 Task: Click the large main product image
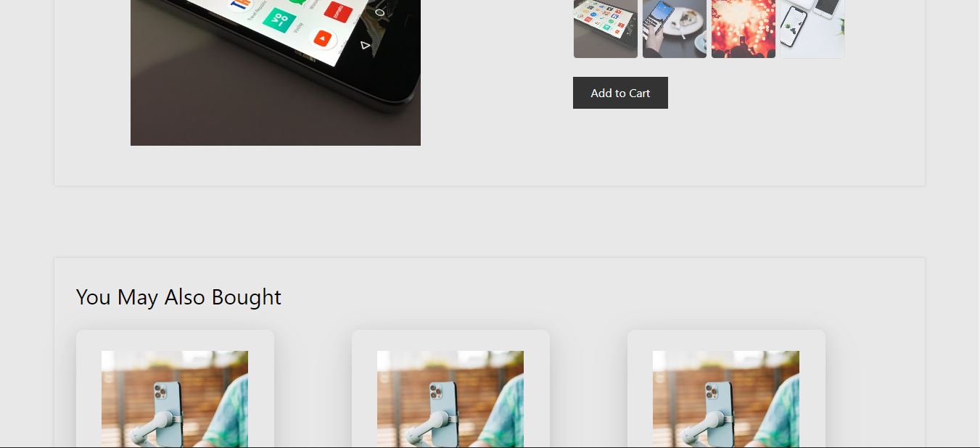276,72
